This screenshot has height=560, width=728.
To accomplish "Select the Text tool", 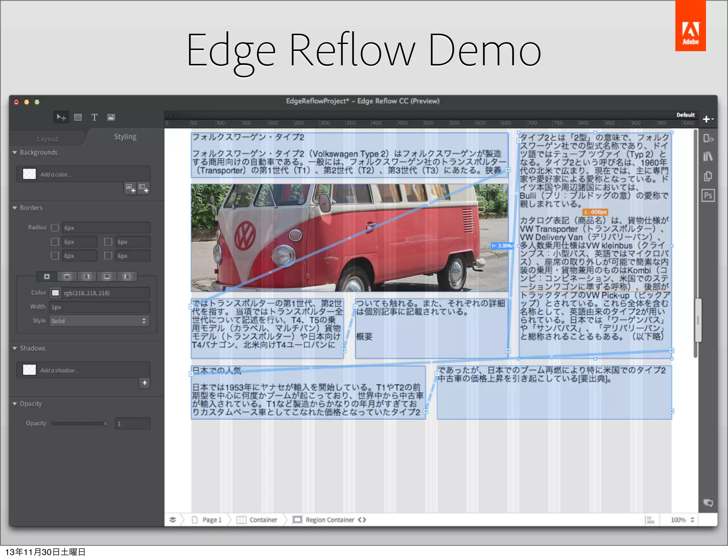I will (x=94, y=117).
